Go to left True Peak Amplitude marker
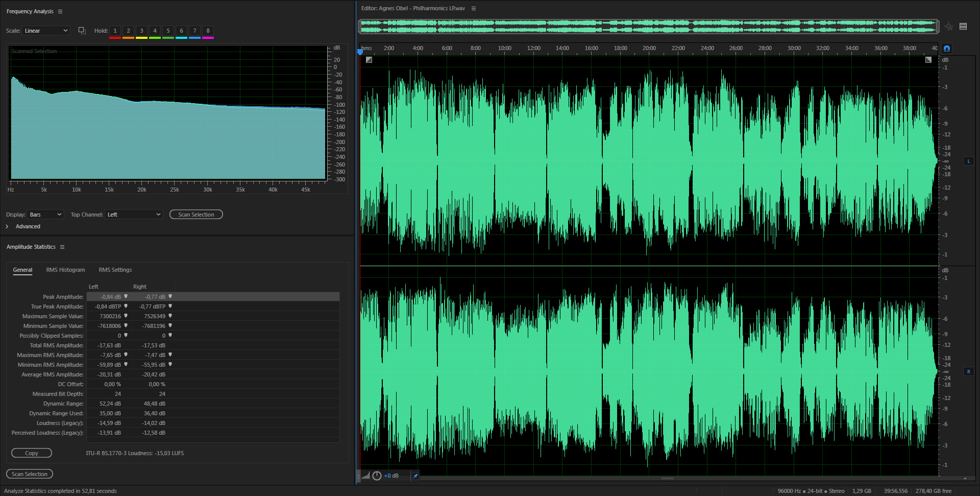The image size is (980, 496). [x=126, y=306]
